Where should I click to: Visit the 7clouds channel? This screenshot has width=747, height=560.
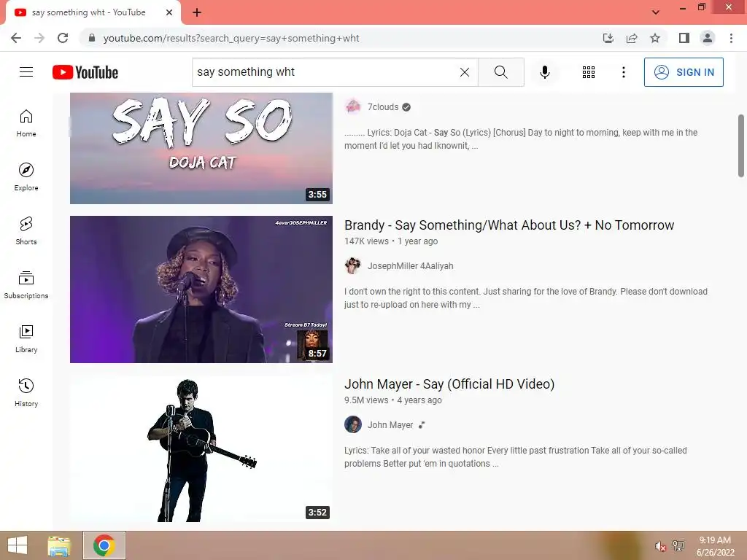click(x=382, y=107)
